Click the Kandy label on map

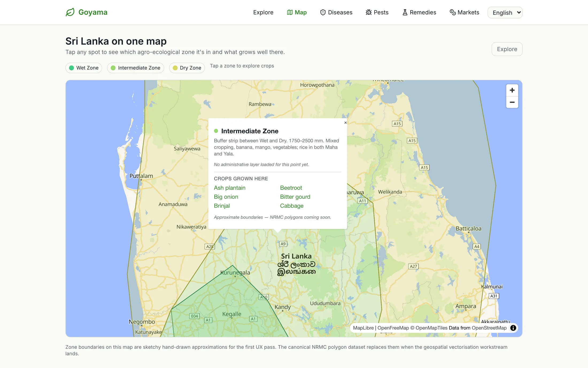coord(283,307)
